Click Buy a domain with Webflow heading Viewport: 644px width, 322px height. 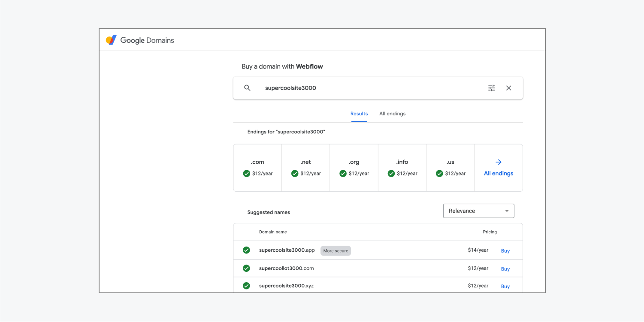282,66
